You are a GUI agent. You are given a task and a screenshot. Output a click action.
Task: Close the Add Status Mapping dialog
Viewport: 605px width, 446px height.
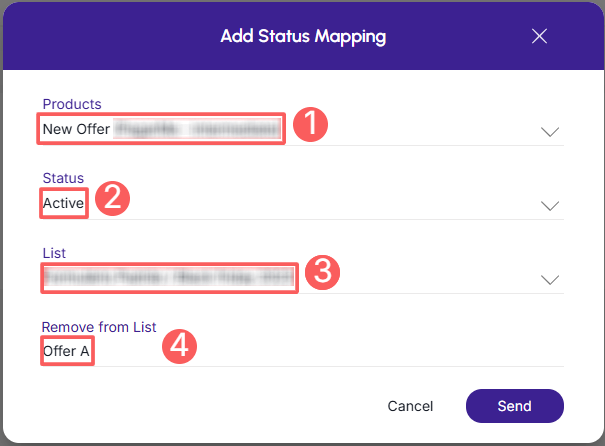pyautogui.click(x=539, y=36)
